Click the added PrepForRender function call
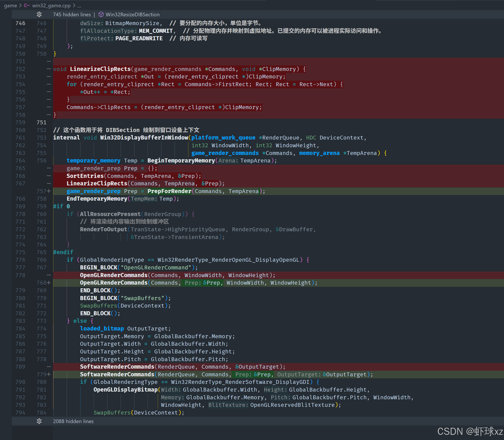Screen dimensions: 504x440 (x=169, y=191)
